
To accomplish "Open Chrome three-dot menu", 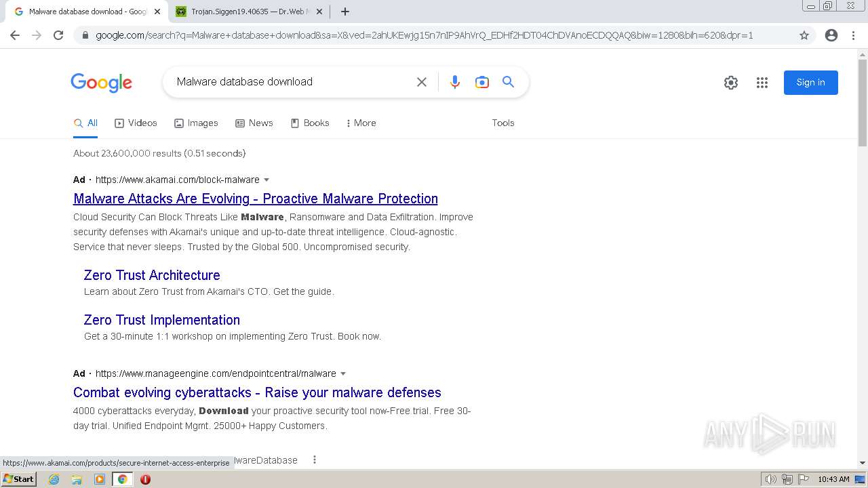I will 853,35.
